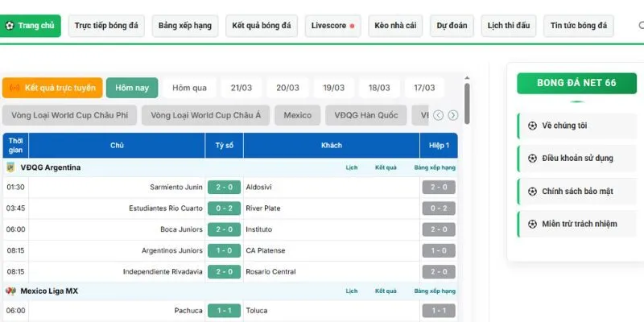This screenshot has width=644, height=322.
Task: Open Lịch link in Mexico Liga MX row
Action: coord(352,291)
